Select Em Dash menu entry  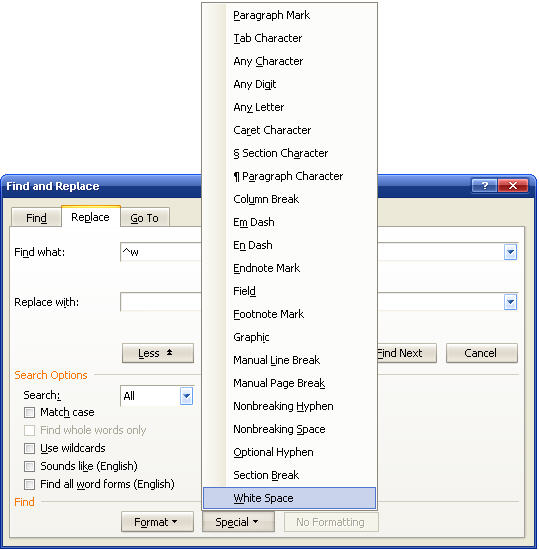[x=289, y=222]
